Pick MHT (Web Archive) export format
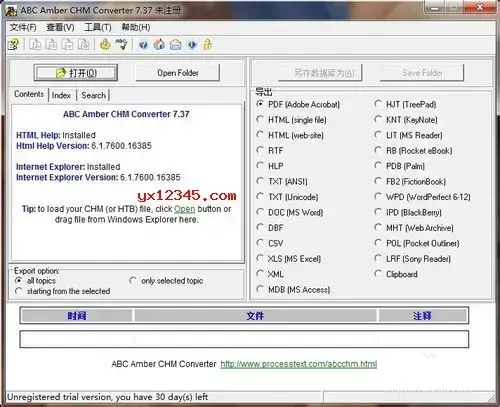 tap(414, 228)
